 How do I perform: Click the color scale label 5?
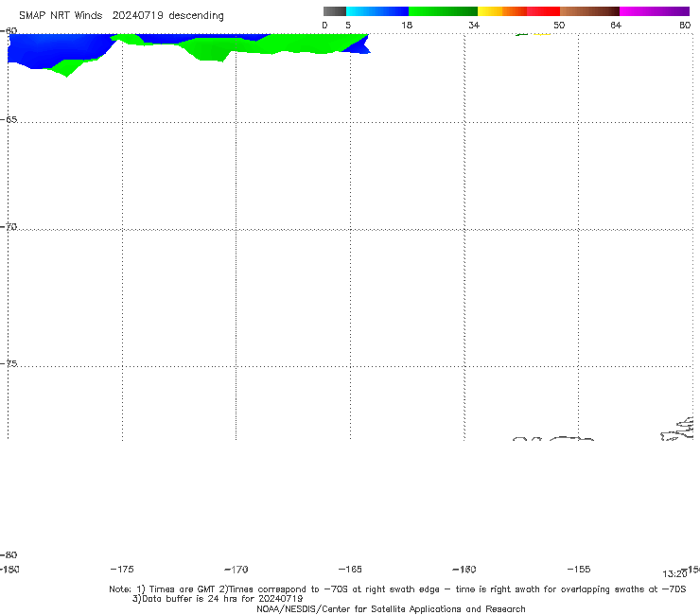[x=348, y=25]
